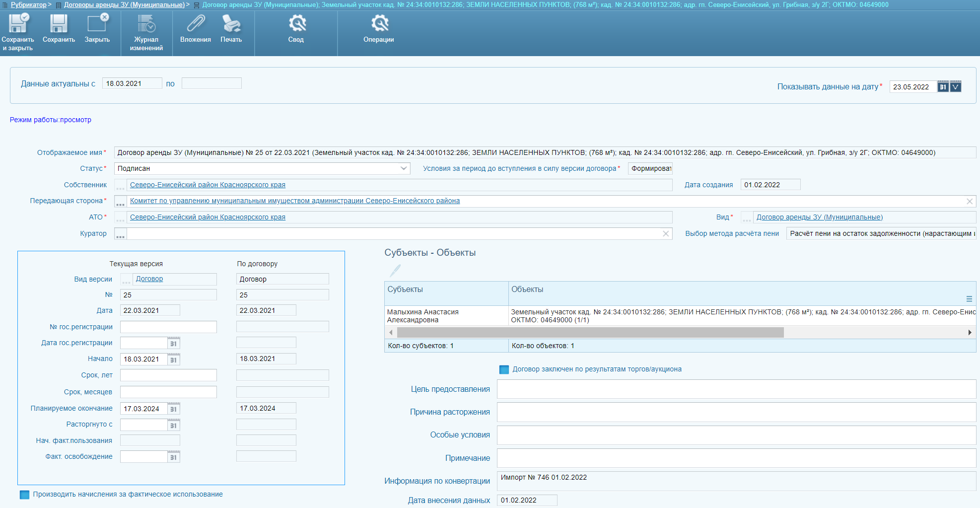Click Информация по конвертации Импорт № 746 field
Viewport: 980px width, 508px height.
[737, 481]
